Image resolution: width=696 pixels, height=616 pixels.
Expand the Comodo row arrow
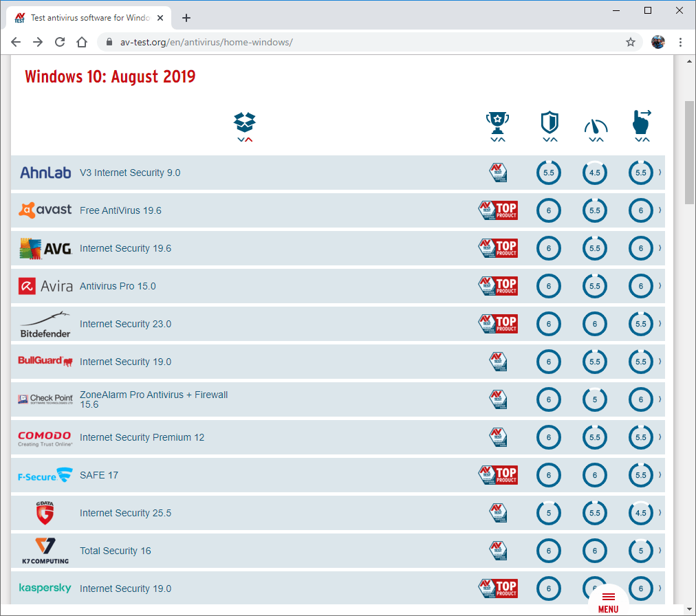point(660,437)
